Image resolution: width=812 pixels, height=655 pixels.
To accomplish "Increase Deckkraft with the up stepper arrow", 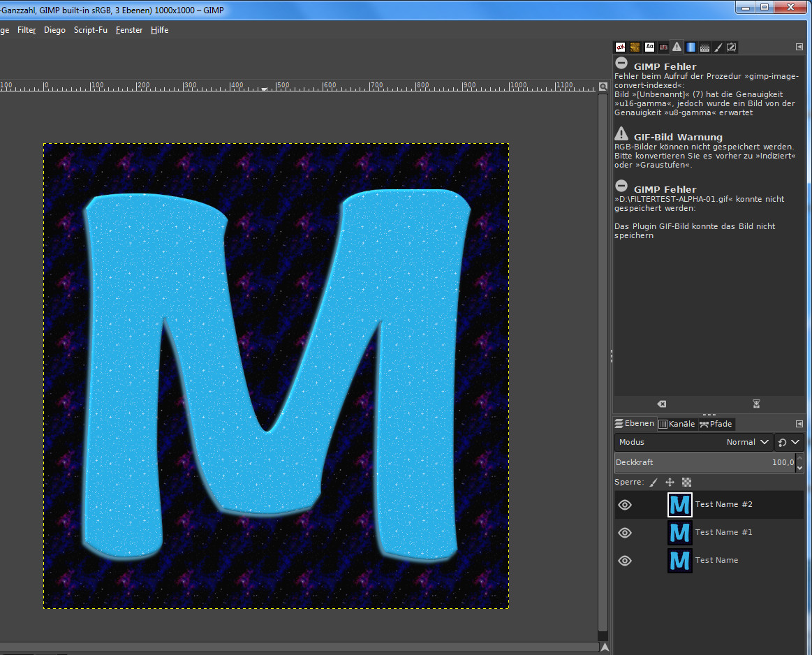I will 799,457.
